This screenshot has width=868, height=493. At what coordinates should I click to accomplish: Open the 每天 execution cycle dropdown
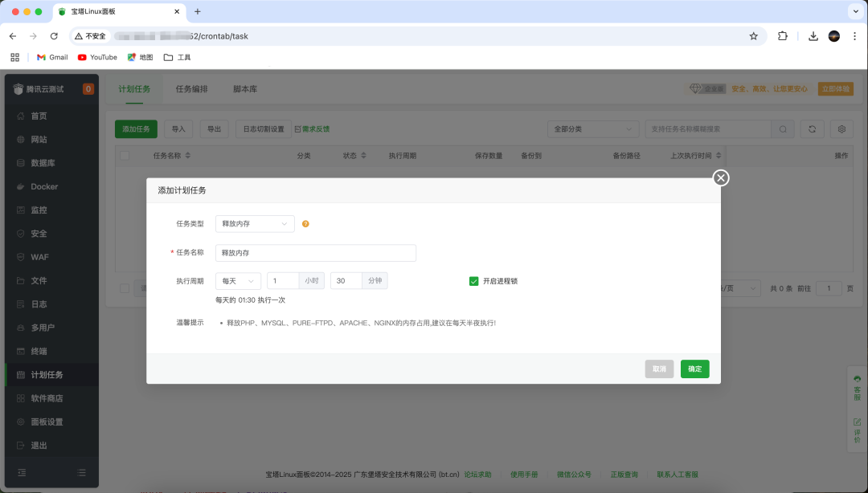click(x=238, y=280)
